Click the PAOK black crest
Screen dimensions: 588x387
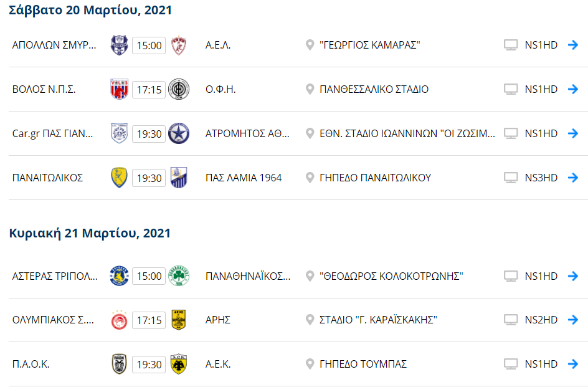[119, 364]
